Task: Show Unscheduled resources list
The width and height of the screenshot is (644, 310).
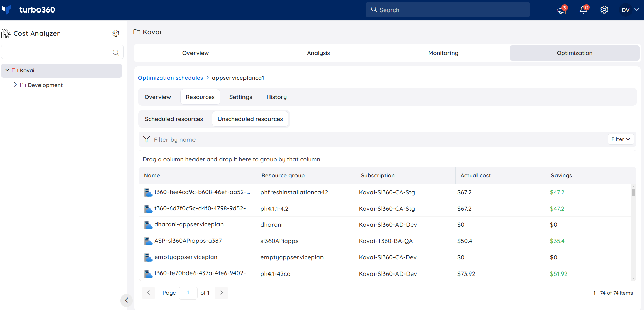Action: click(x=250, y=119)
